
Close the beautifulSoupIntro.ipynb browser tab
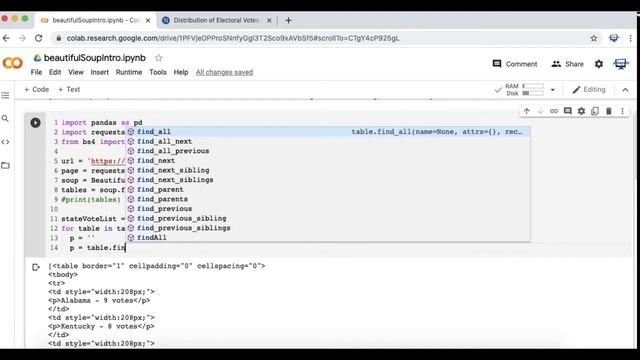[148, 20]
